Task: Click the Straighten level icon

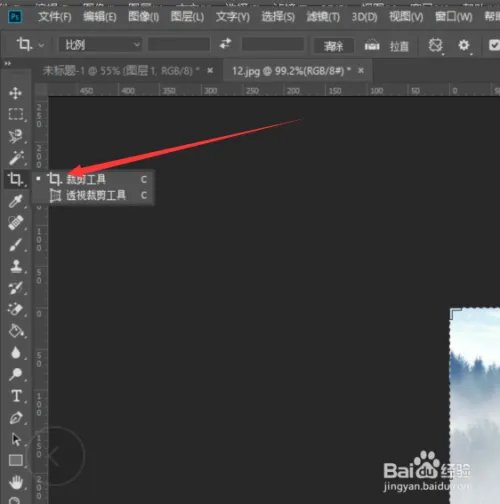Action: [x=372, y=45]
